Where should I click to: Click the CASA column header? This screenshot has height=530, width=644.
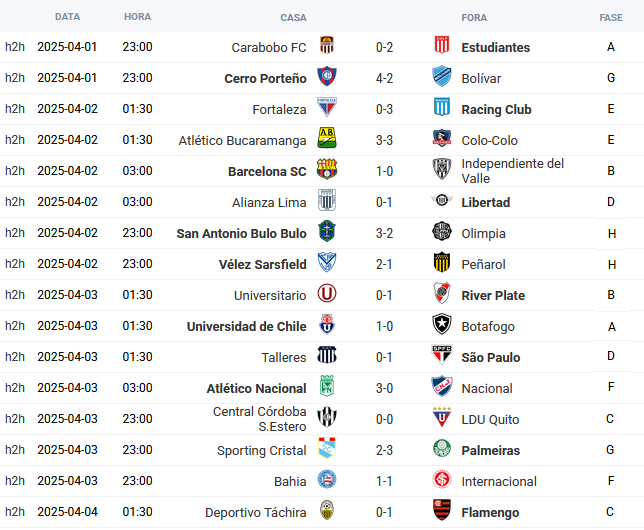(293, 18)
